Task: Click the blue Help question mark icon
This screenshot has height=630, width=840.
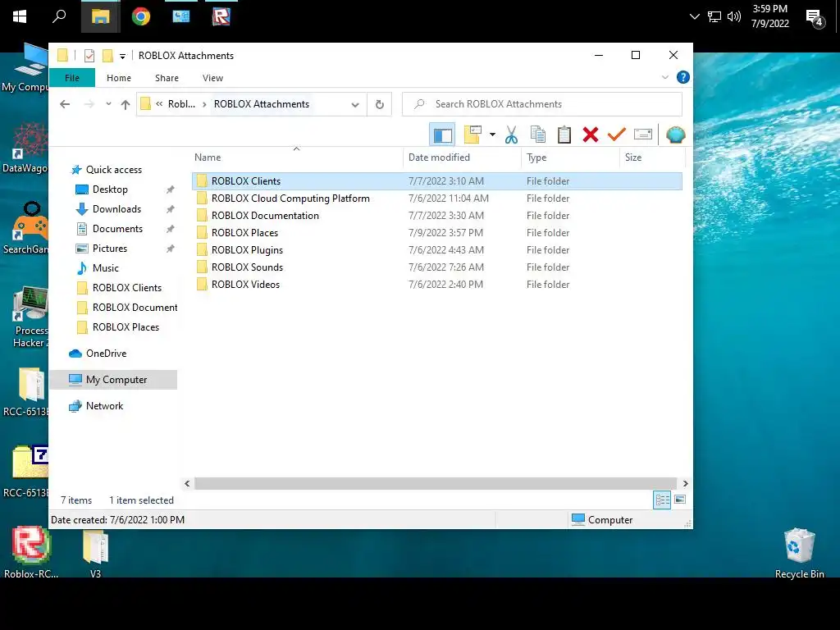Action: 683,77
